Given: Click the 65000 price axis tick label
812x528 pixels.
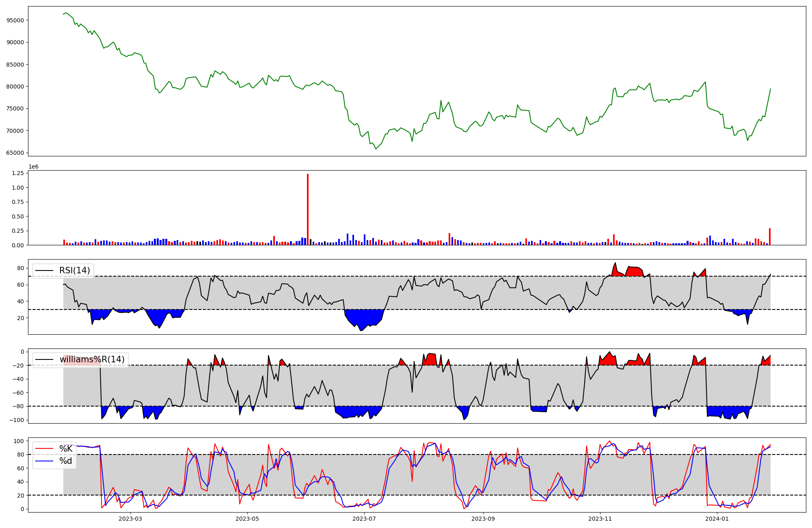Looking at the screenshot, I should pyautogui.click(x=15, y=153).
